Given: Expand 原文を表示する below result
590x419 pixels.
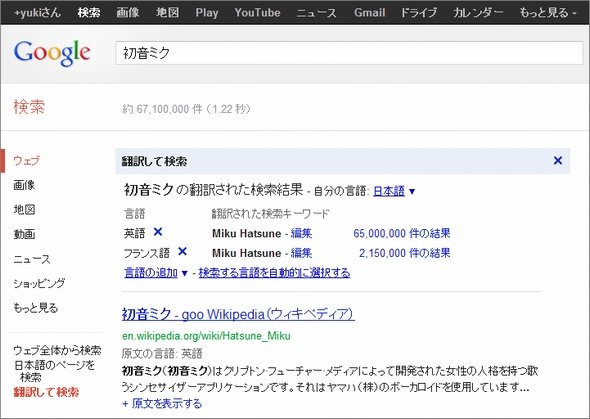Looking at the screenshot, I should pyautogui.click(x=162, y=404).
